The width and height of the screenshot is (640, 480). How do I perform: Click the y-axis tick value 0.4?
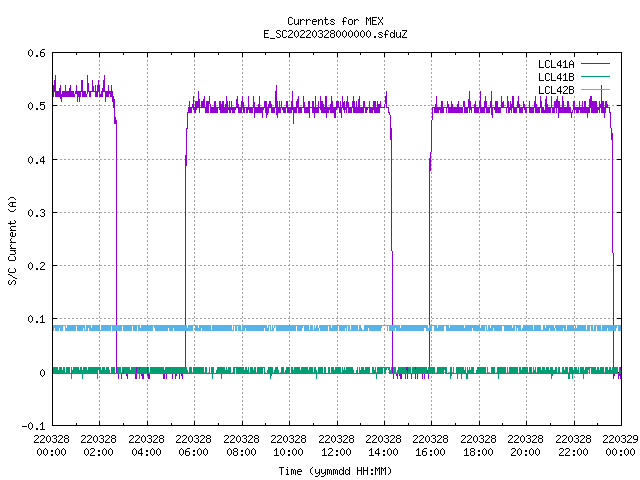(36, 160)
